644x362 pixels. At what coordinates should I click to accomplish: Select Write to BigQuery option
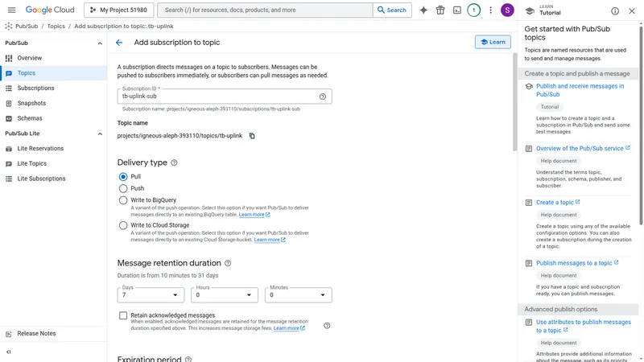[123, 200]
